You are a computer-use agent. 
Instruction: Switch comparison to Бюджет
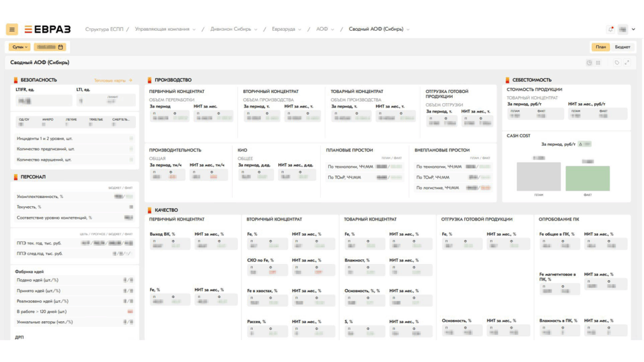click(622, 47)
